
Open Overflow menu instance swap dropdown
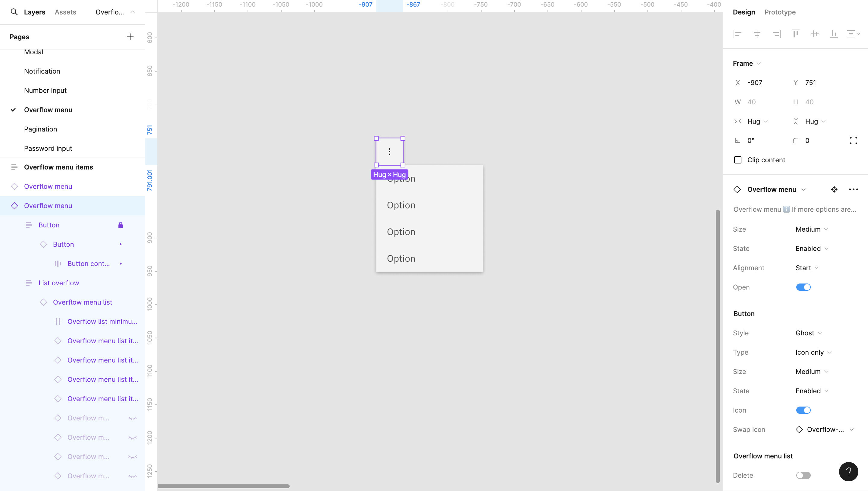(x=776, y=189)
